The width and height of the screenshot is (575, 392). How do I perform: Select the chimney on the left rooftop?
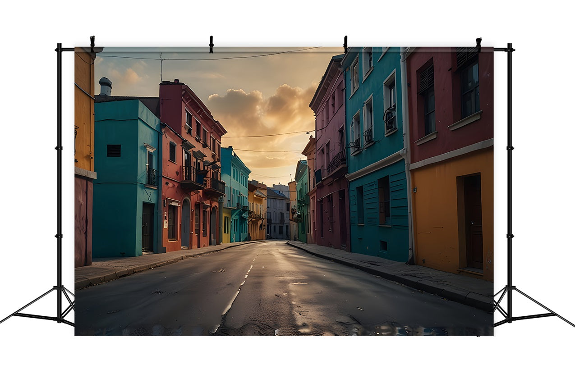pos(105,86)
